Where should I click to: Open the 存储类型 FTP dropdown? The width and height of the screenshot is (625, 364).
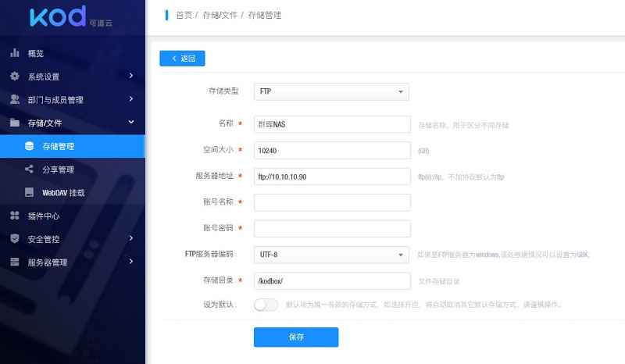[x=332, y=92]
